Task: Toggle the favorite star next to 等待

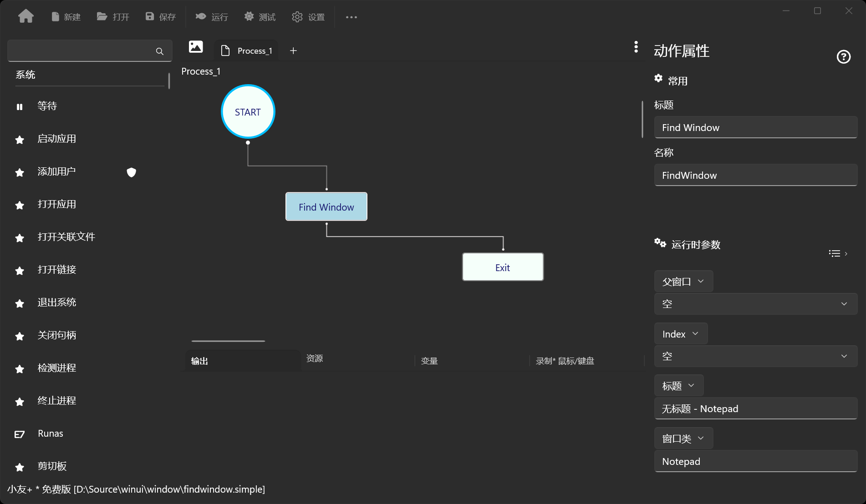Action: 20,106
